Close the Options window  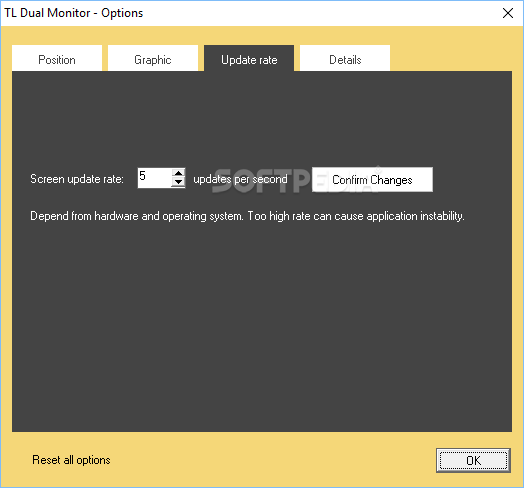[x=508, y=13]
